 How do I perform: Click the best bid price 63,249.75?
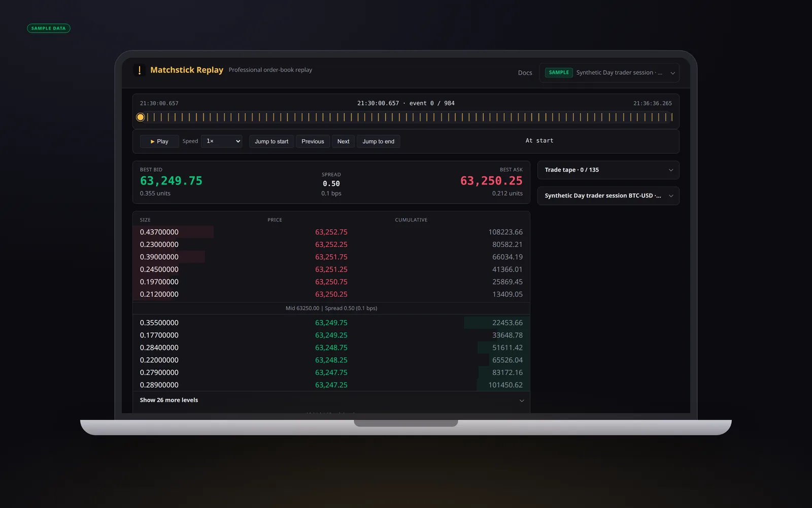point(171,181)
